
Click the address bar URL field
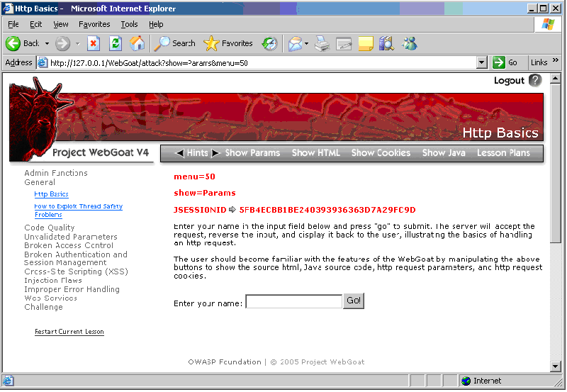pos(257,63)
